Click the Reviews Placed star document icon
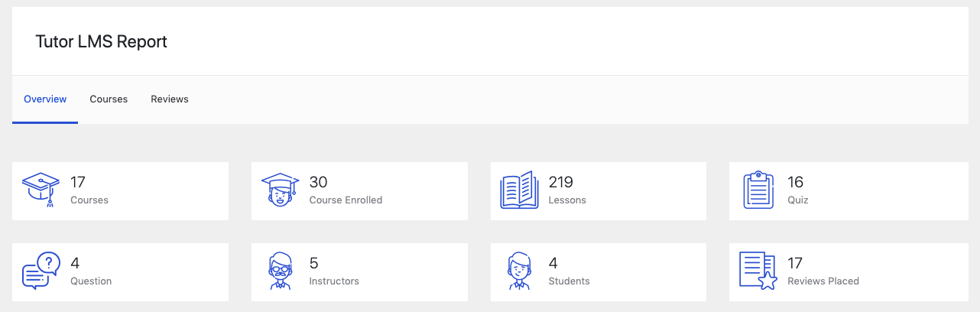 pos(758,271)
